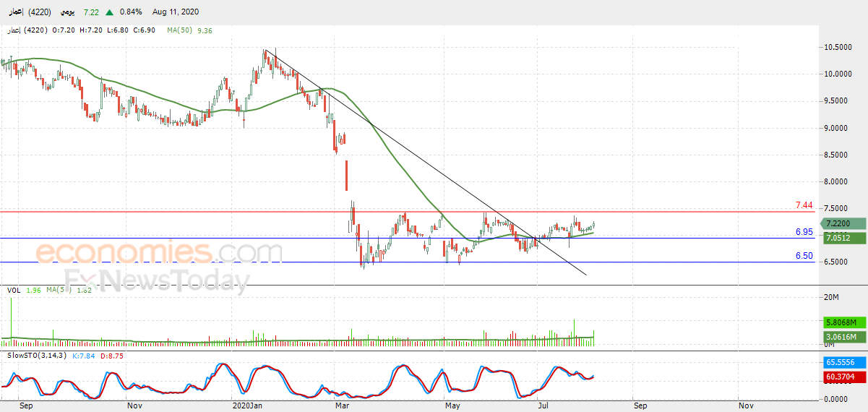The width and height of the screenshot is (868, 412).
Task: Click the last price 7.22 in header
Action: [x=91, y=12]
